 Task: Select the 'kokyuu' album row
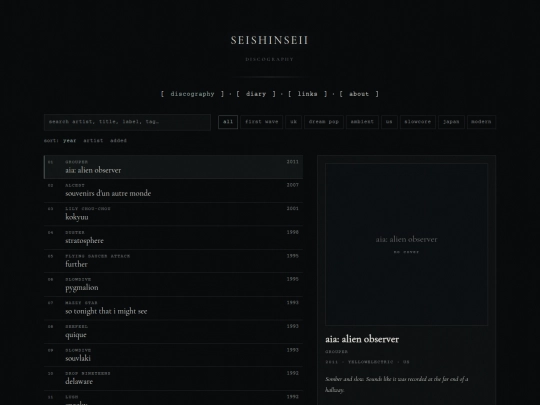(x=173, y=214)
